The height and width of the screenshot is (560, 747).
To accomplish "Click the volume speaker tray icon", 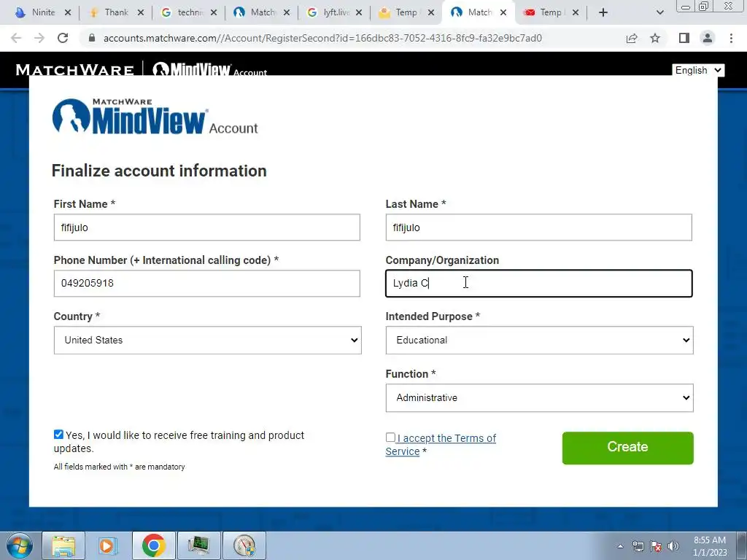I will [673, 546].
